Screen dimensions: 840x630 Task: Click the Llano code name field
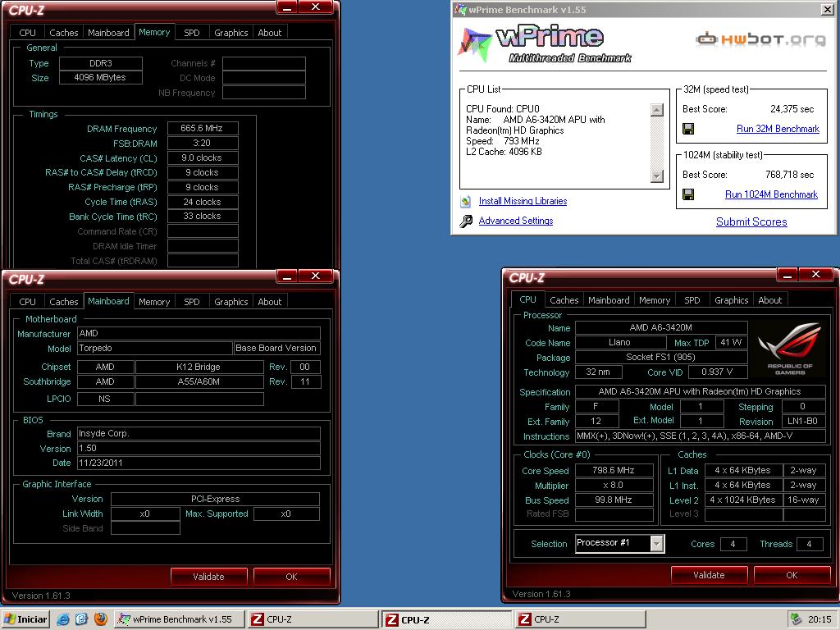coord(620,342)
